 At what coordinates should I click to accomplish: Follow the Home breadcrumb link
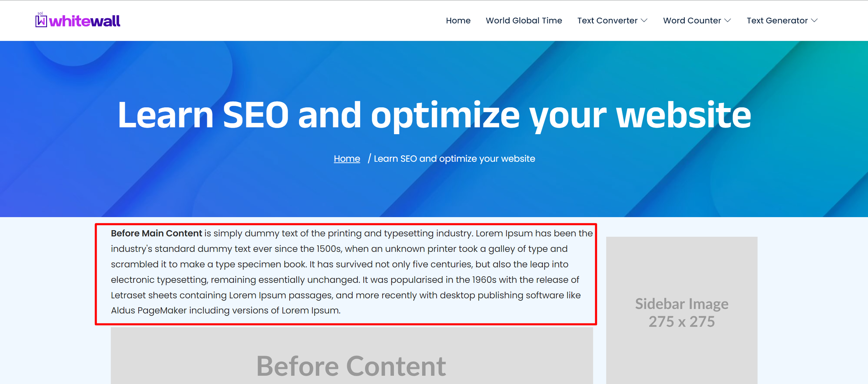point(347,159)
